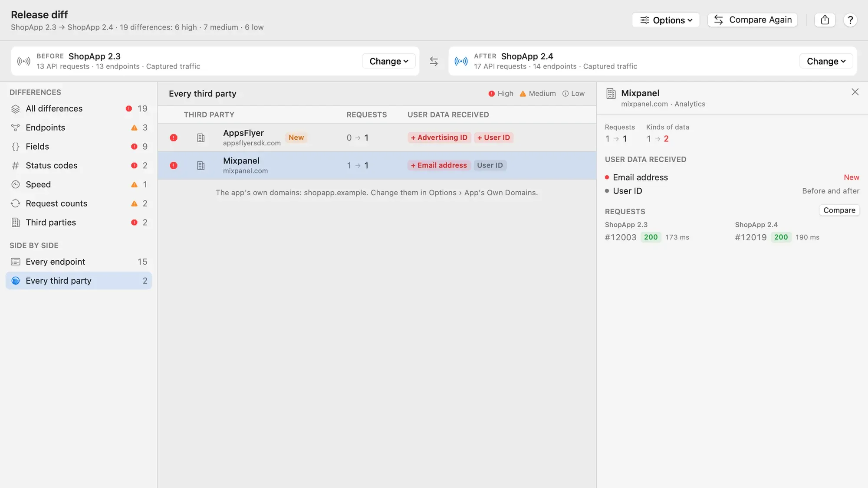The height and width of the screenshot is (488, 868).
Task: Click the USER DATA RECEIVED column header
Action: 448,115
